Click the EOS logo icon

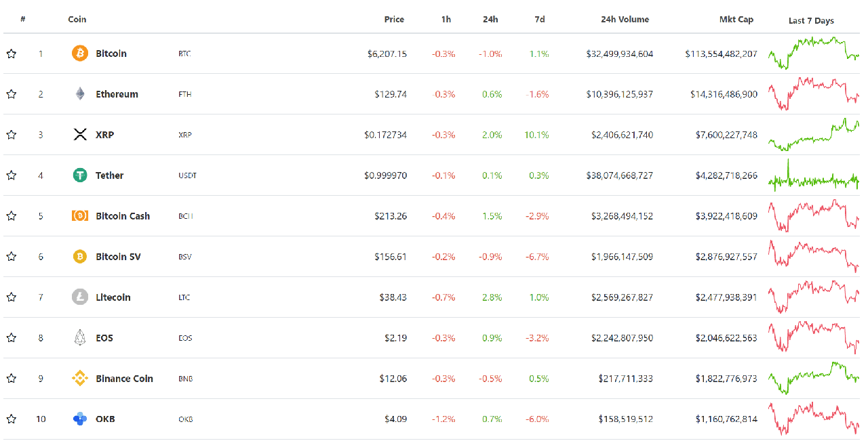[80, 337]
